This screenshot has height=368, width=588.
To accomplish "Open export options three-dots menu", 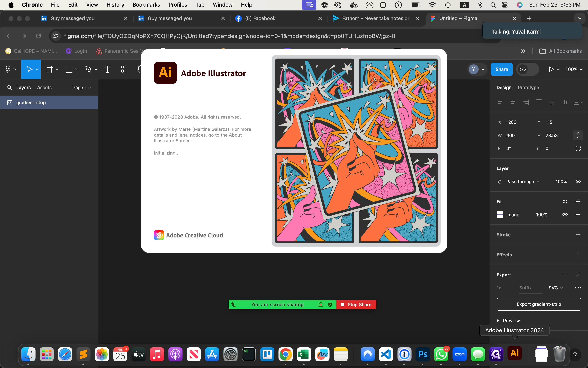I will click(x=578, y=288).
